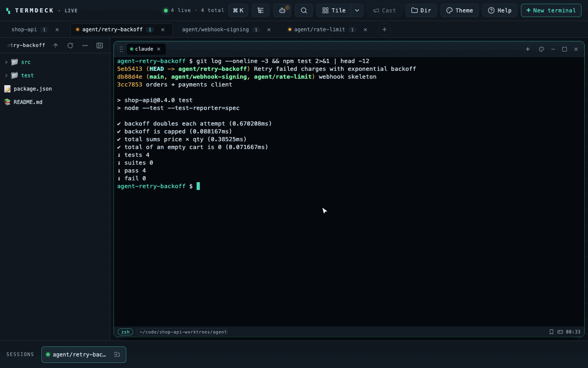Click the "pass 4" output line
Screen dimensions: 588x368
(x=131, y=171)
